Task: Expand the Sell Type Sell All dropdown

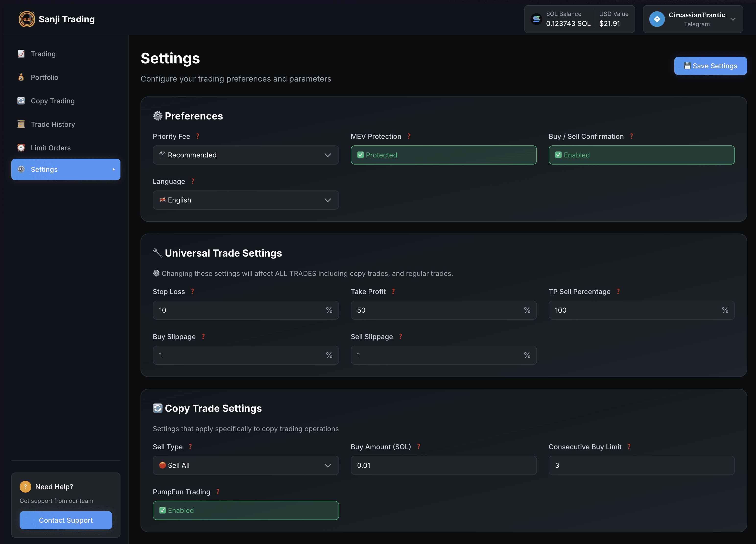Action: point(246,465)
